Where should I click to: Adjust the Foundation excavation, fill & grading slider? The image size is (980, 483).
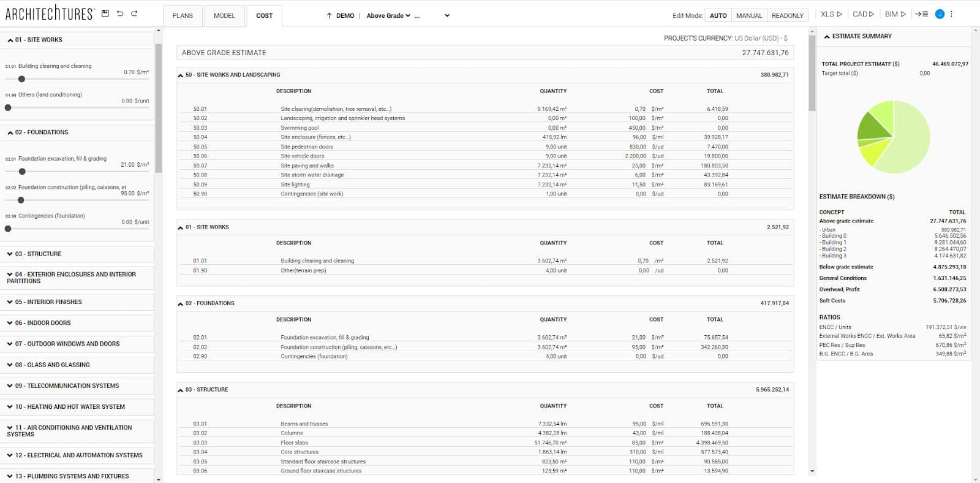(x=22, y=172)
